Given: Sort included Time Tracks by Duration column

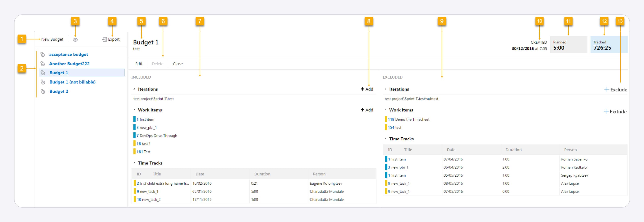Looking at the screenshot, I should 262,174.
